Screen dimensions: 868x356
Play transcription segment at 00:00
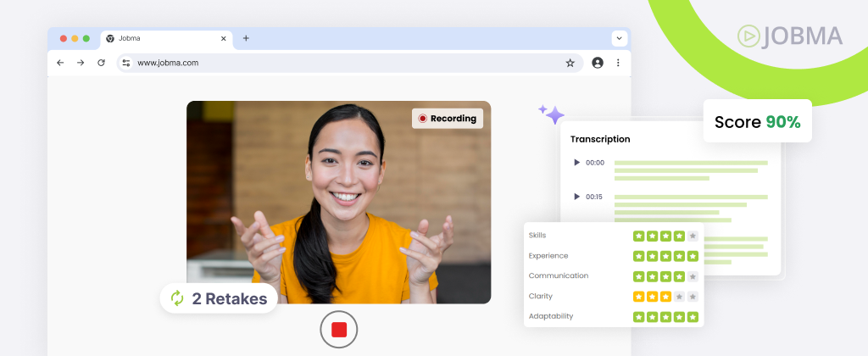point(576,163)
